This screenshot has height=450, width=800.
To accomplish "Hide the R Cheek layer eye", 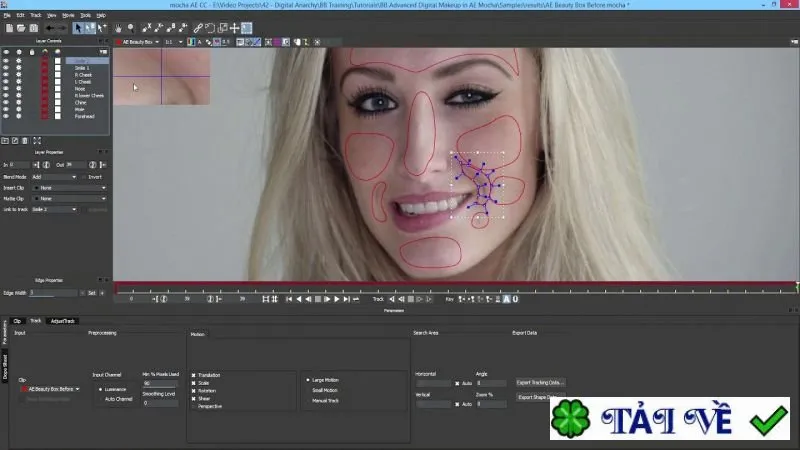I will coord(6,74).
